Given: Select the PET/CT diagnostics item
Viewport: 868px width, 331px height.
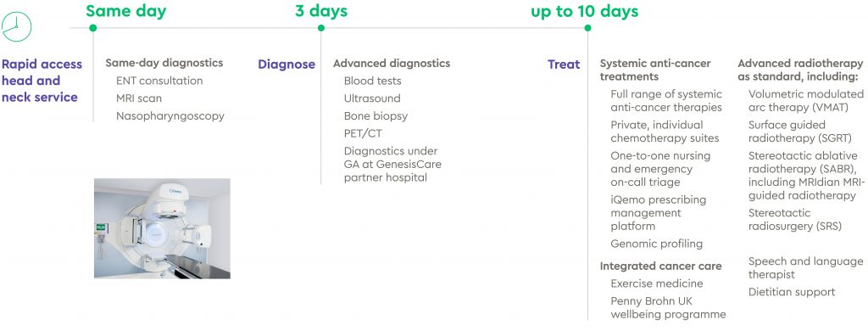Looking at the screenshot, I should click(x=363, y=133).
